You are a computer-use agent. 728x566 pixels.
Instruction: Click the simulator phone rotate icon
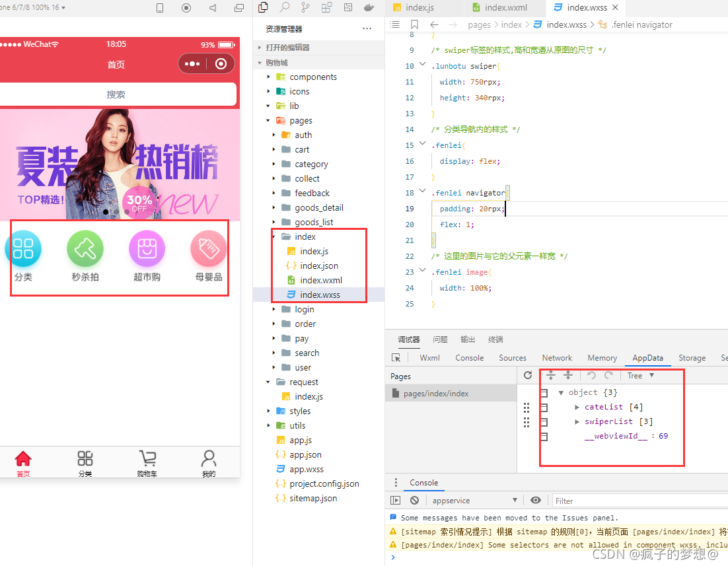[160, 8]
